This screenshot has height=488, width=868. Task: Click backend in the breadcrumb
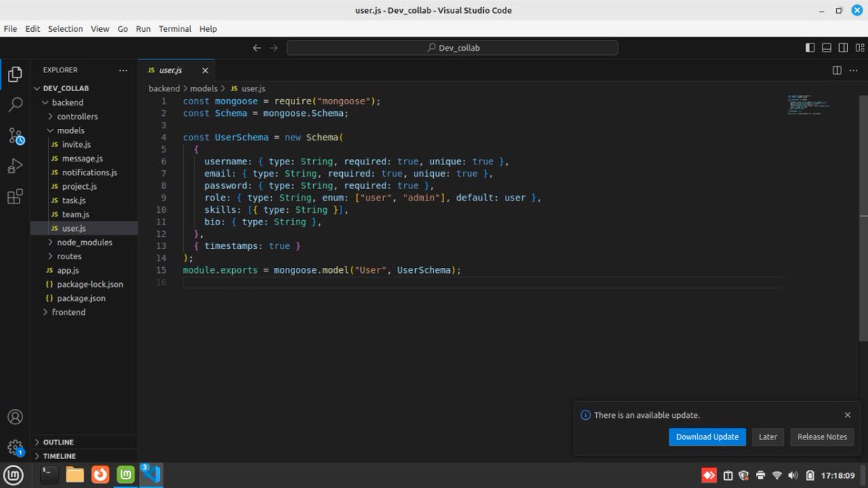tap(164, 88)
